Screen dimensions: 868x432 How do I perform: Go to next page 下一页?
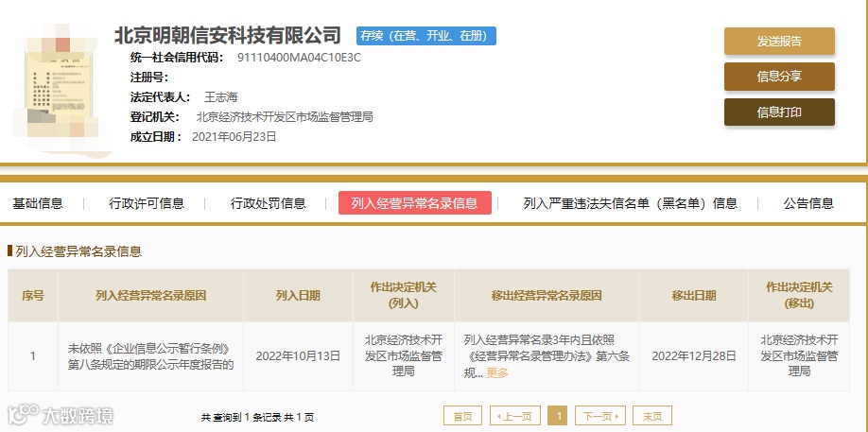pyautogui.click(x=600, y=416)
